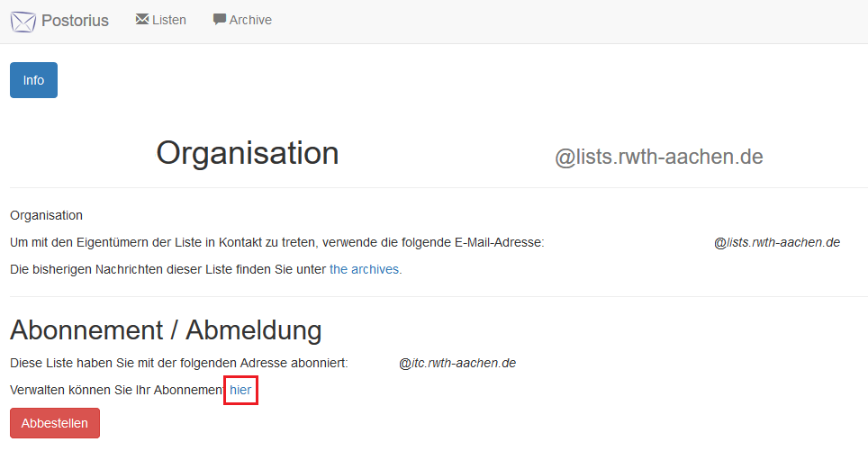Click the "Die bisherigen Nachrichten" sentence
This screenshot has width=868, height=469.
(167, 269)
